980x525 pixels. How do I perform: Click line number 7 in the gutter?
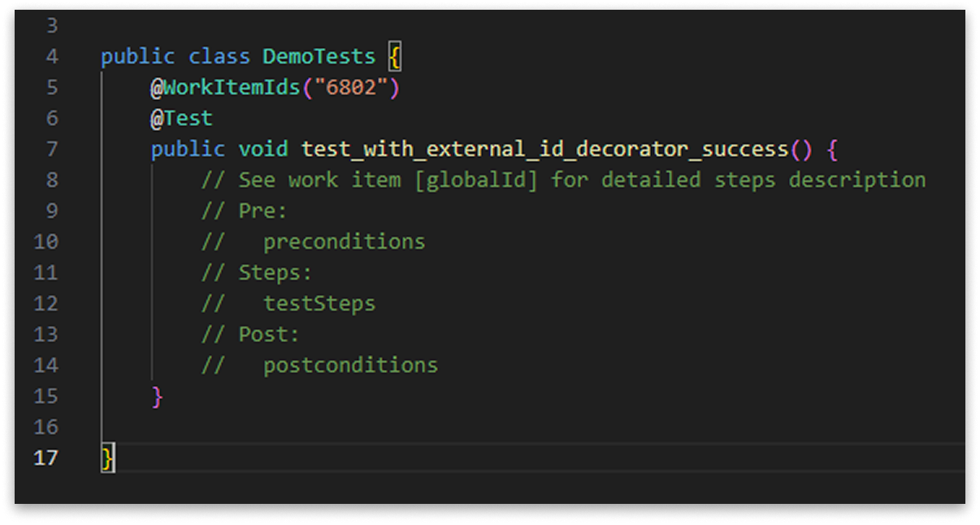[52, 150]
